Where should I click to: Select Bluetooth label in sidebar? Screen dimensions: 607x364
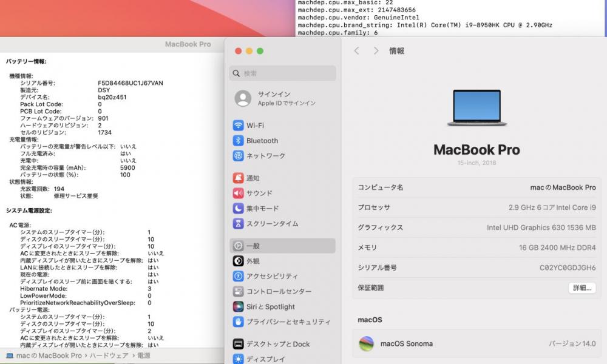coord(262,140)
